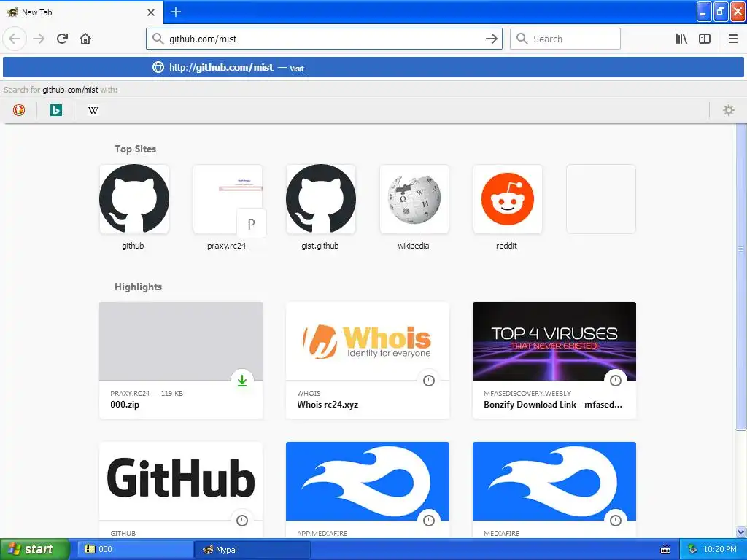Open the GitHub highlight card
This screenshot has height=560, width=747.
tap(181, 490)
